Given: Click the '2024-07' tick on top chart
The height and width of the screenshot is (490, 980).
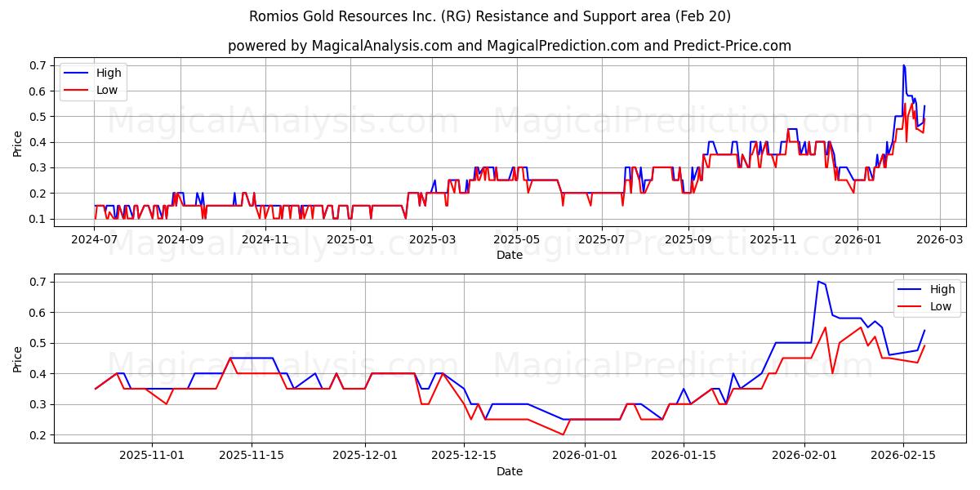Looking at the screenshot, I should [x=96, y=239].
